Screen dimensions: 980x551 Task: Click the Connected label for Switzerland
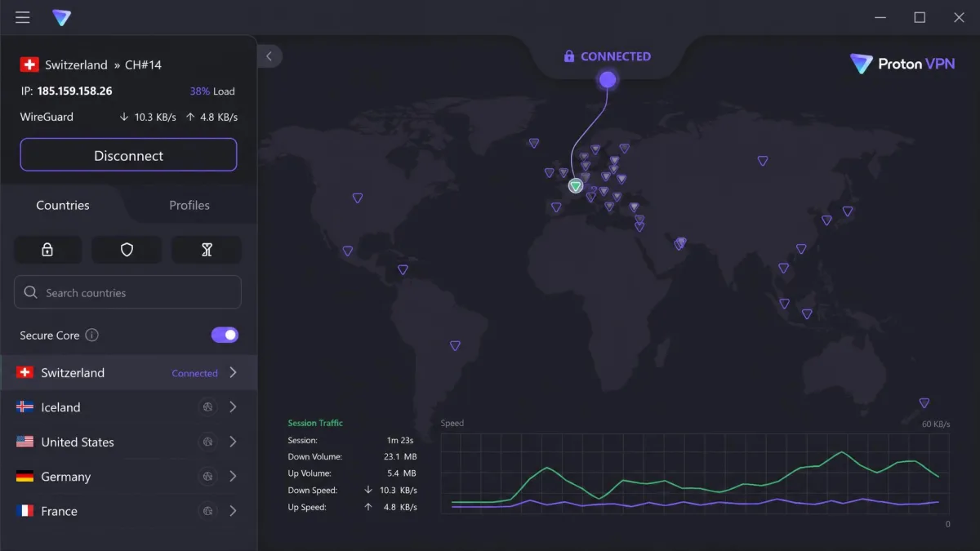click(194, 373)
